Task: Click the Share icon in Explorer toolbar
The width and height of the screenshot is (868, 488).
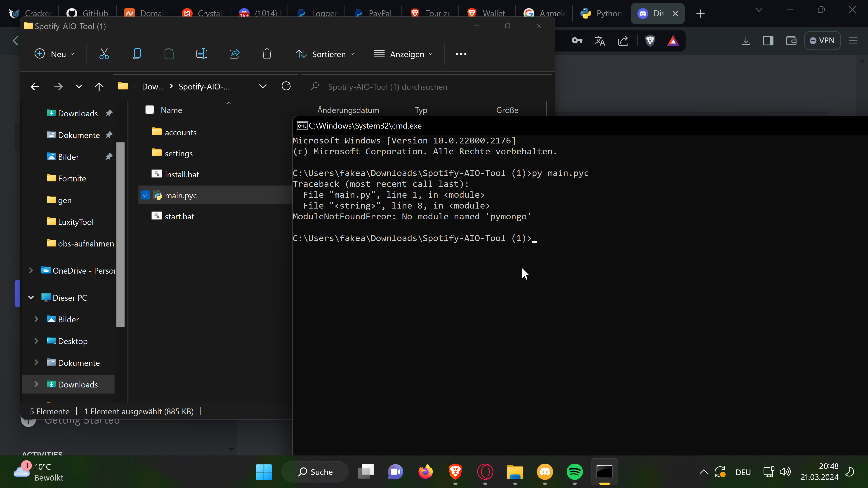Action: 234,54
